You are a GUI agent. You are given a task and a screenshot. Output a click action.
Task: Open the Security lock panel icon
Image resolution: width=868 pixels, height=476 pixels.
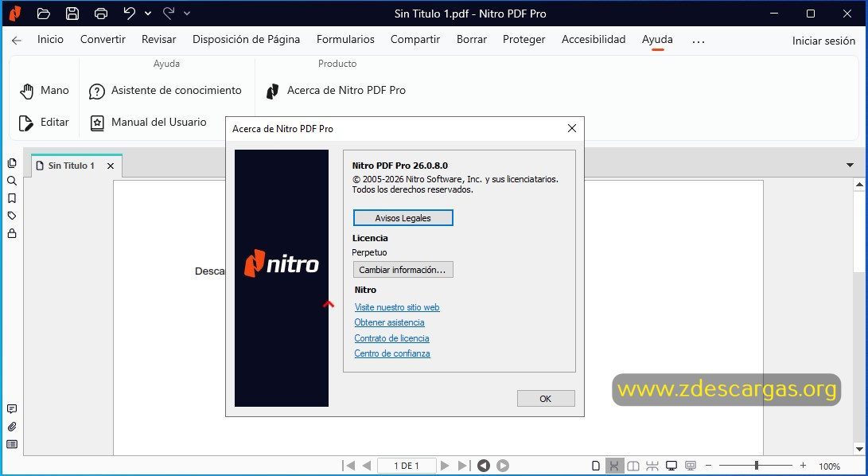click(x=12, y=233)
